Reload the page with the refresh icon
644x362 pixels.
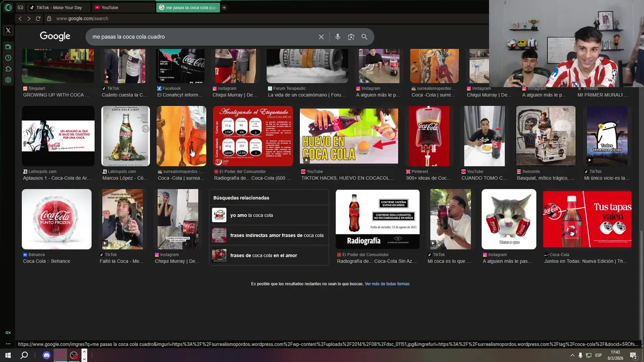click(38, 19)
